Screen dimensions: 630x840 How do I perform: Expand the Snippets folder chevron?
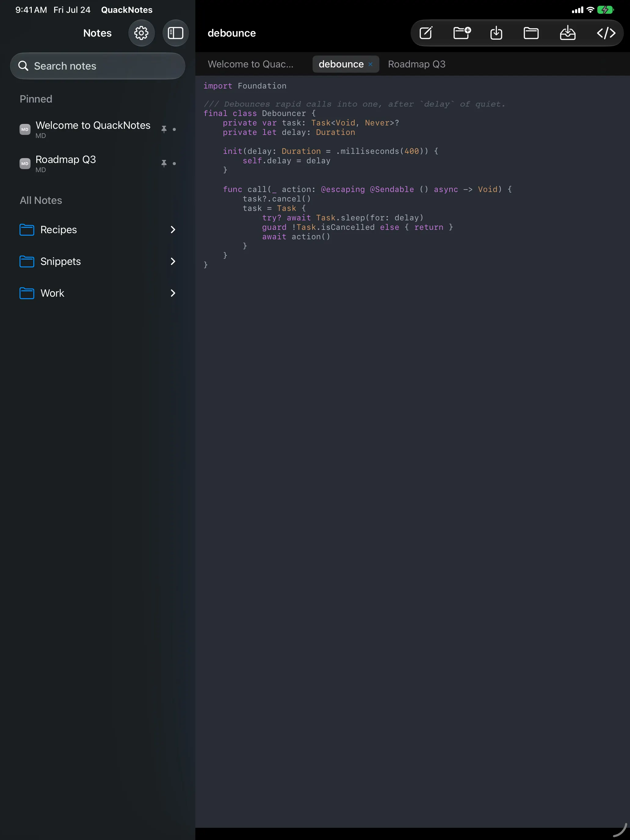pos(173,261)
